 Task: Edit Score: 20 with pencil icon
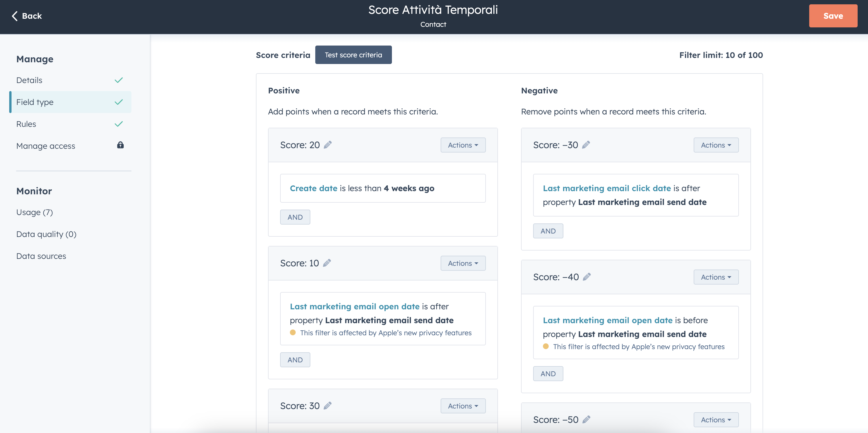(328, 144)
